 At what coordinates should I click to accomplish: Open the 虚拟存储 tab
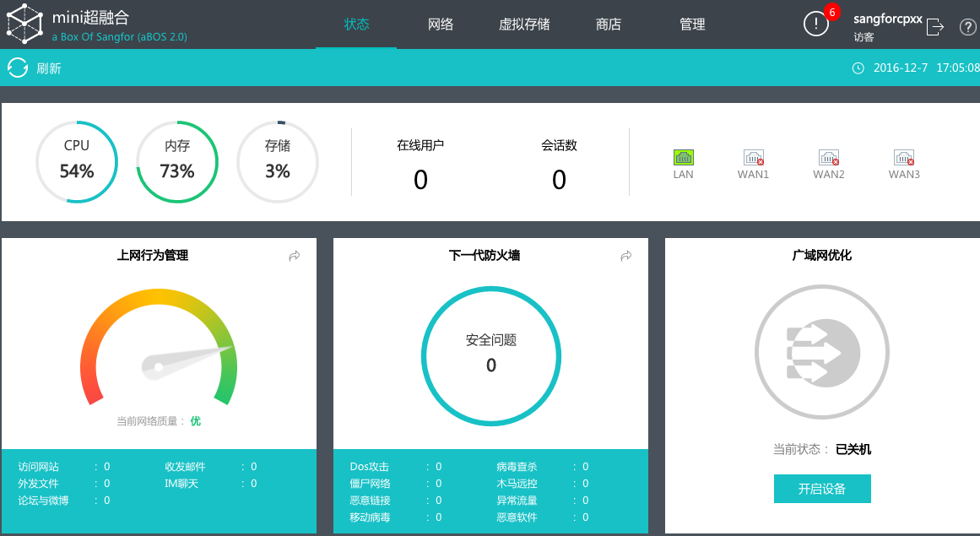pyautogui.click(x=524, y=24)
